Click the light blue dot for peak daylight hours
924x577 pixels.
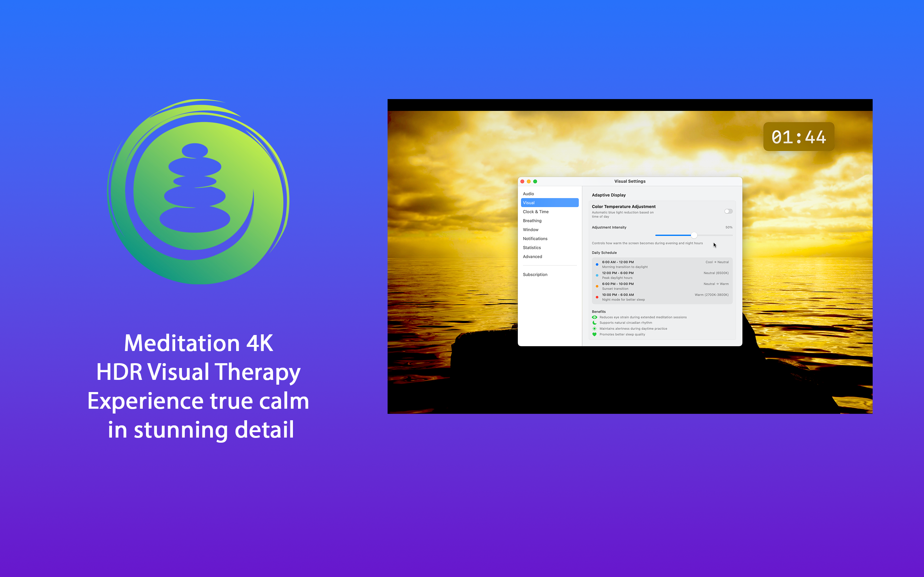597,276
